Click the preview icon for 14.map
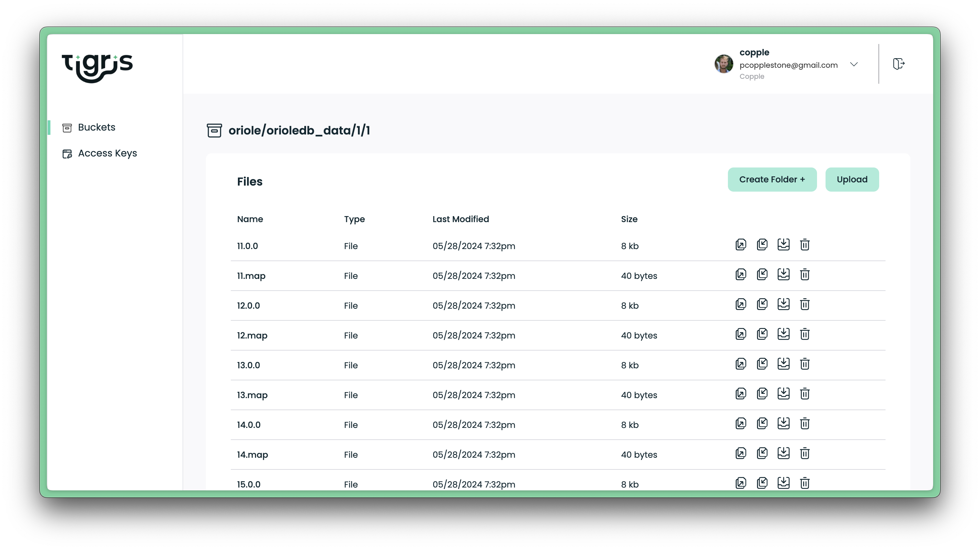This screenshot has width=980, height=550. coord(741,453)
